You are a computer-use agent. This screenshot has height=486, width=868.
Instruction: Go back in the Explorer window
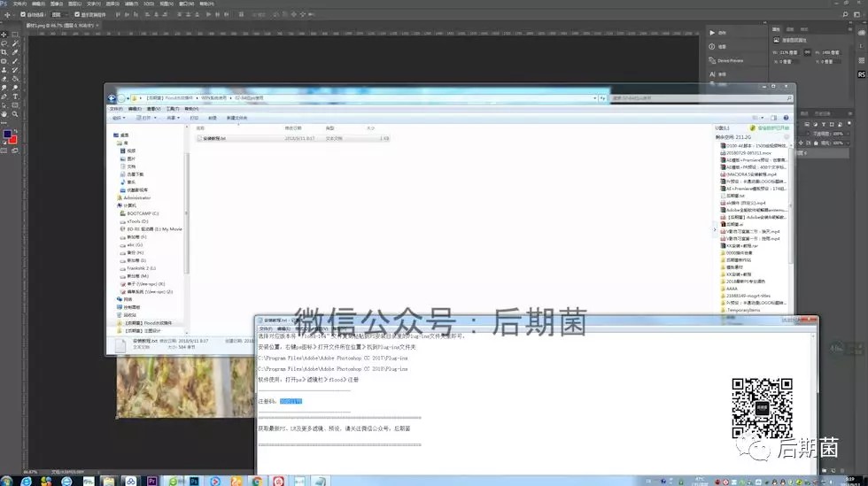tap(112, 98)
